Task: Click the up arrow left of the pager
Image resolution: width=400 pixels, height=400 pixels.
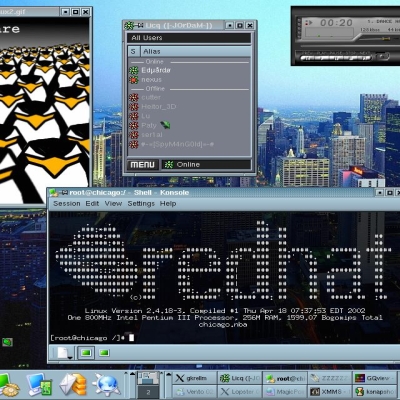Action: [132, 375]
